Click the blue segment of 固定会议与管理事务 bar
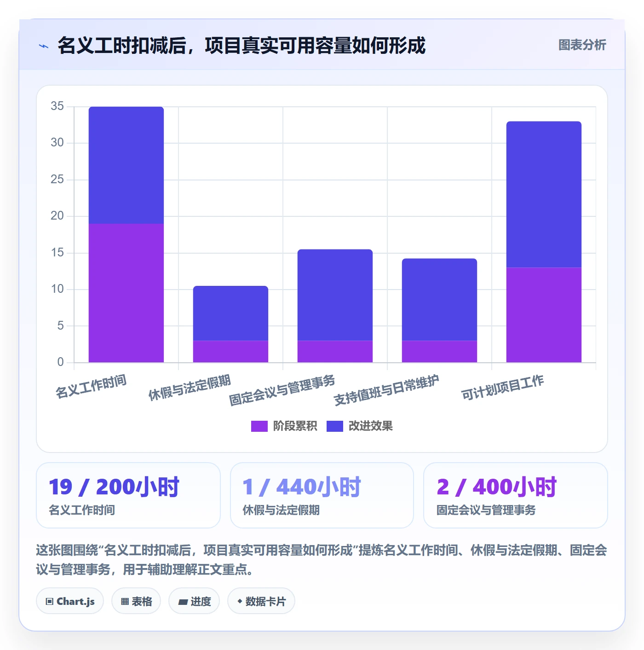The width and height of the screenshot is (644, 650). [335, 295]
